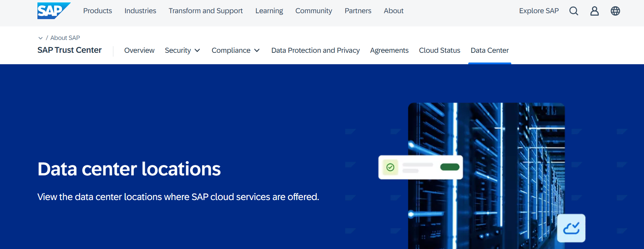The height and width of the screenshot is (249, 644).
Task: Expand the Security dropdown
Action: (182, 50)
